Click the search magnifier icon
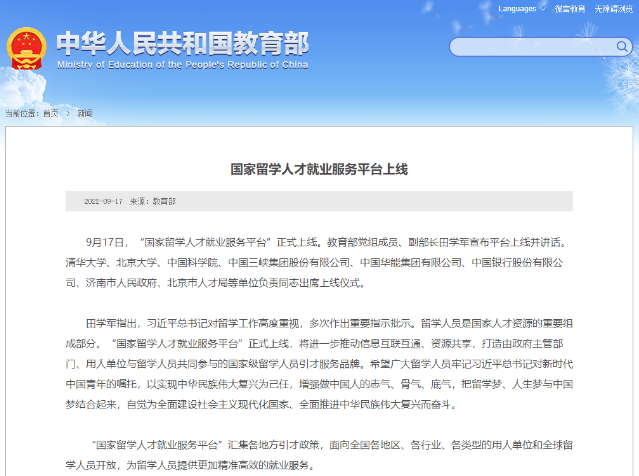 pos(622,46)
